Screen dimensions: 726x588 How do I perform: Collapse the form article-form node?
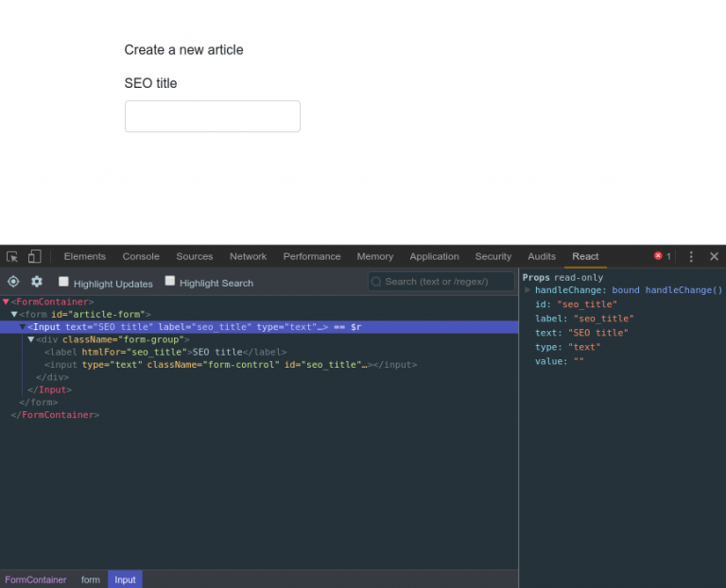point(14,315)
